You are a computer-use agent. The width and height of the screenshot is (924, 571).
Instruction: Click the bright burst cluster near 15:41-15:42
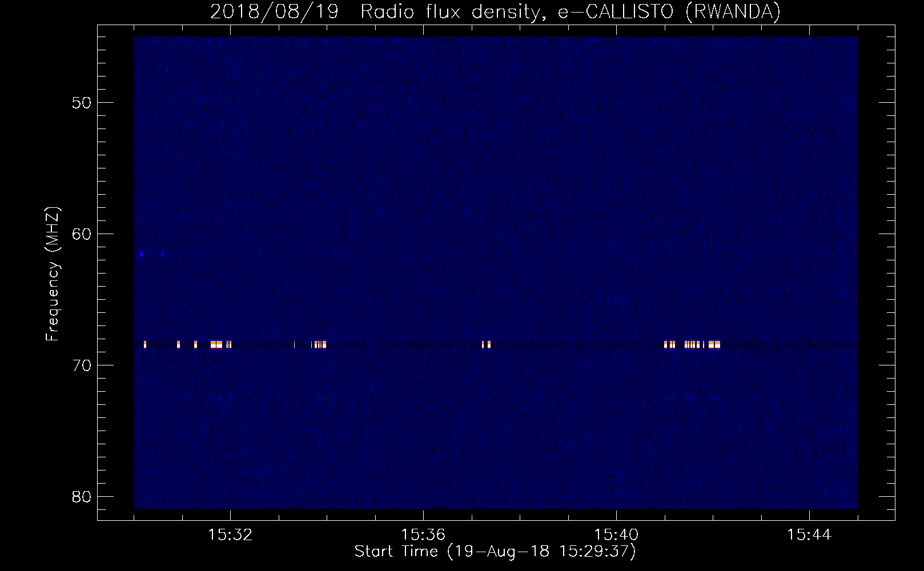[692, 344]
